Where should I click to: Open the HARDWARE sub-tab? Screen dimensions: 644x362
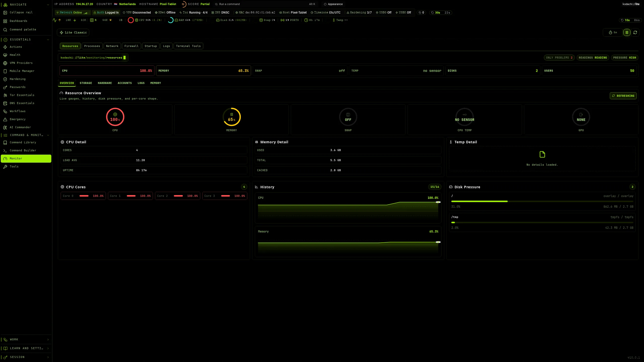105,83
